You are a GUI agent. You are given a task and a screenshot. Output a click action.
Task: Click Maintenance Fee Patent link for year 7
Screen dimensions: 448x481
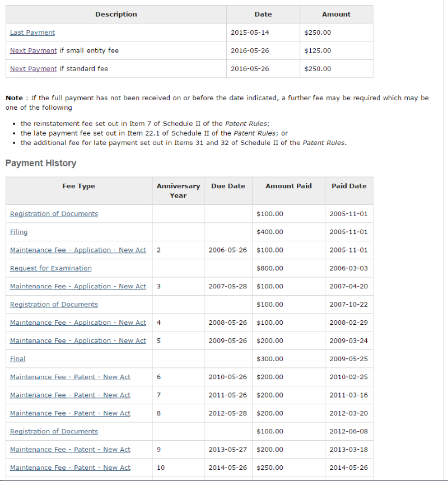(70, 395)
